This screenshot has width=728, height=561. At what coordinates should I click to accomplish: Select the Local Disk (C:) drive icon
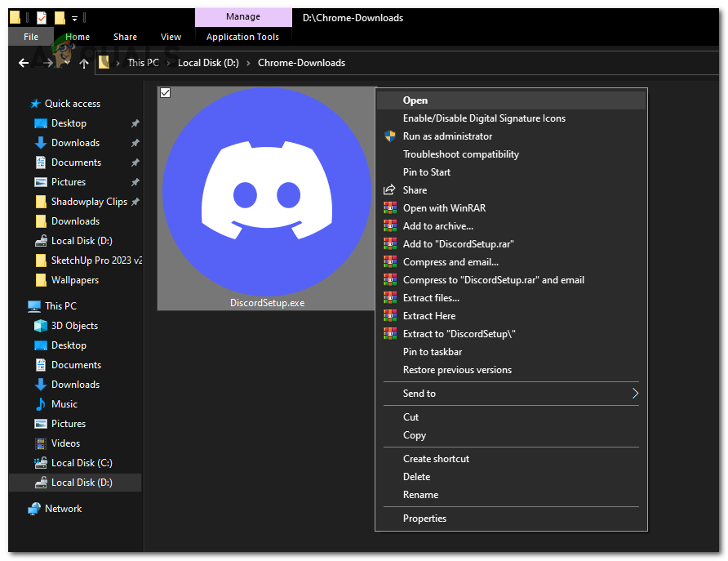[42, 462]
